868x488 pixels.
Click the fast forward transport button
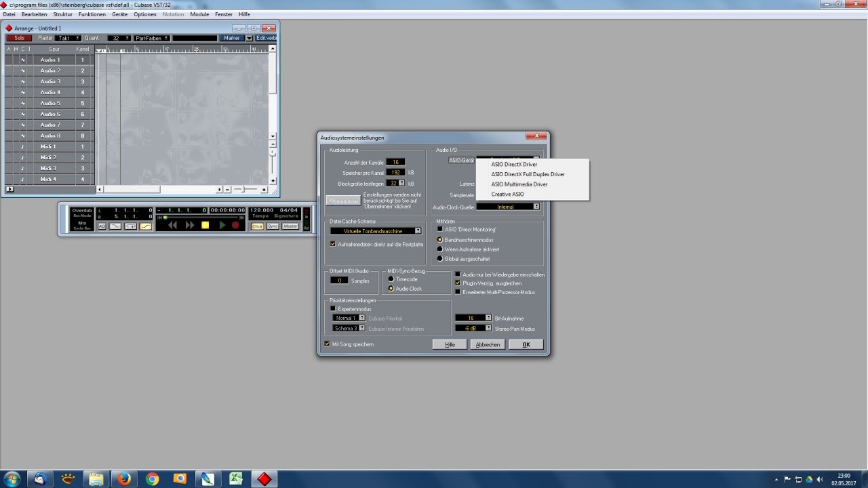pos(190,225)
